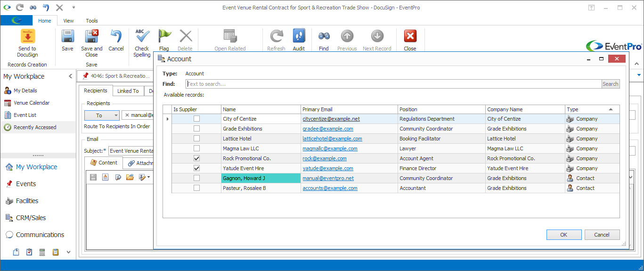The width and height of the screenshot is (644, 271).
Task: Click the print preview icon in editor toolbar
Action: [x=118, y=177]
